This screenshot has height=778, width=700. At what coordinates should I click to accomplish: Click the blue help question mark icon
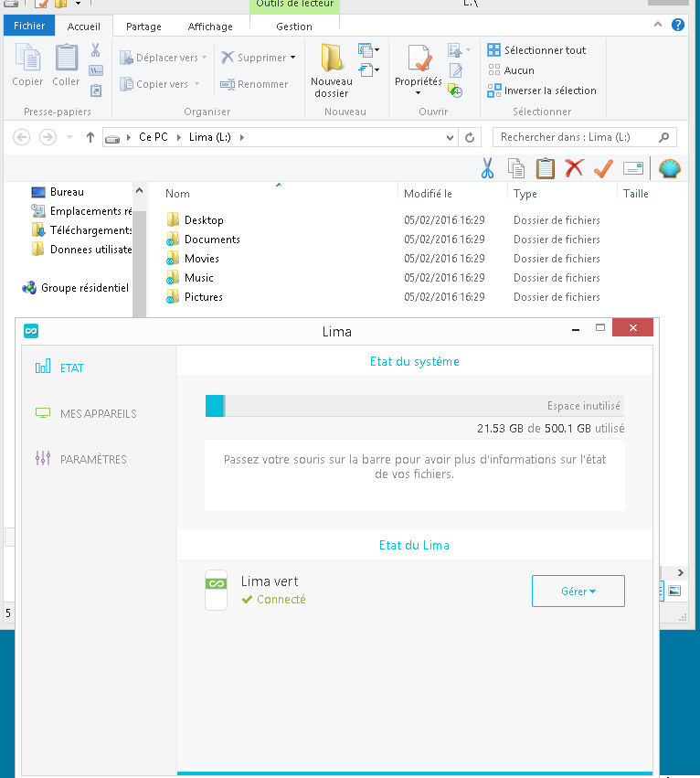coord(678,25)
